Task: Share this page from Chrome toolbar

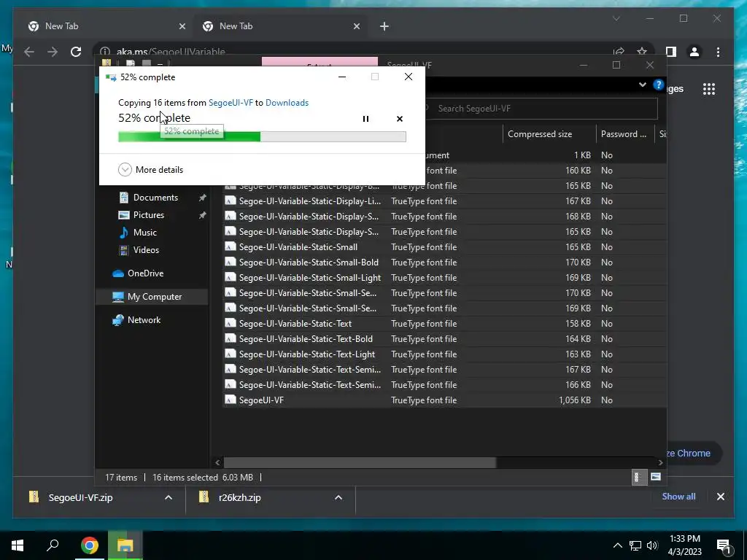Action: click(x=619, y=52)
